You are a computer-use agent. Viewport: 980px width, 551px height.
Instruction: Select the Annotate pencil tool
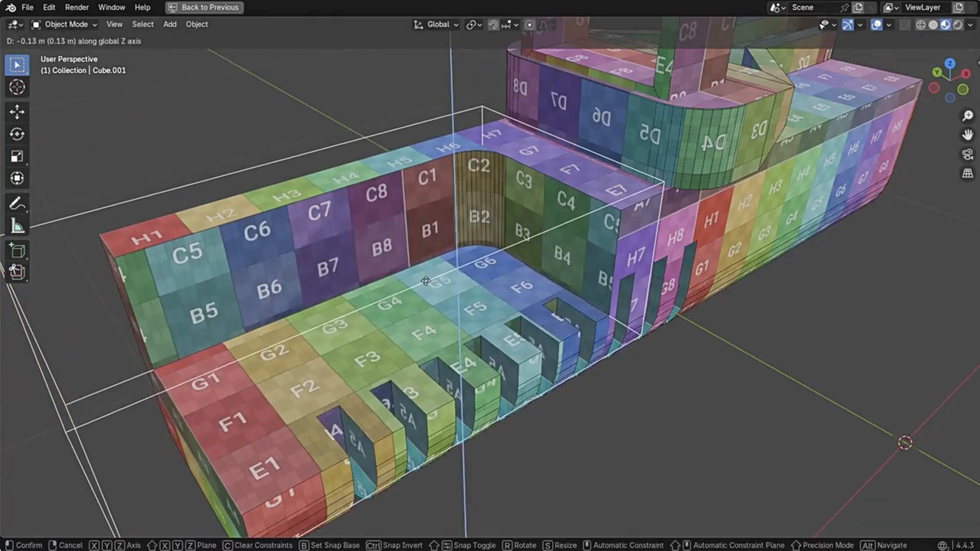click(x=17, y=203)
